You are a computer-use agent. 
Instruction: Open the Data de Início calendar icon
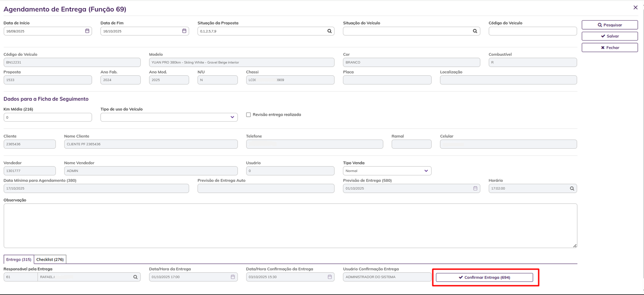point(87,31)
